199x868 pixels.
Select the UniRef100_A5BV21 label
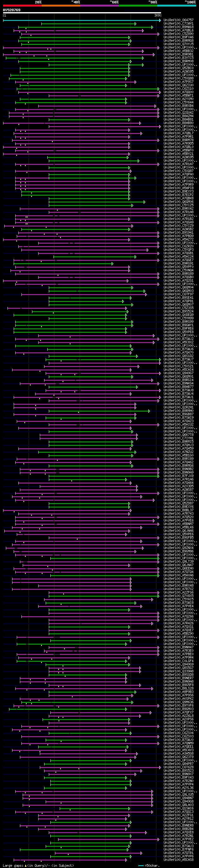pyautogui.click(x=178, y=154)
